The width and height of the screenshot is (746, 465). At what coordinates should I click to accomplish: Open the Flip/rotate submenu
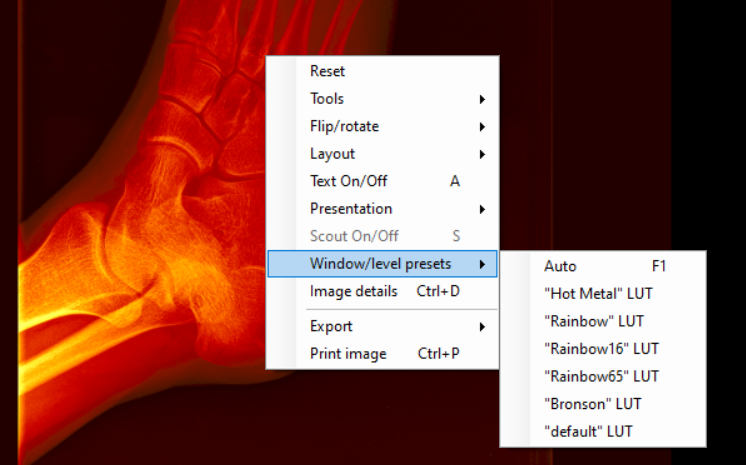pyautogui.click(x=383, y=127)
